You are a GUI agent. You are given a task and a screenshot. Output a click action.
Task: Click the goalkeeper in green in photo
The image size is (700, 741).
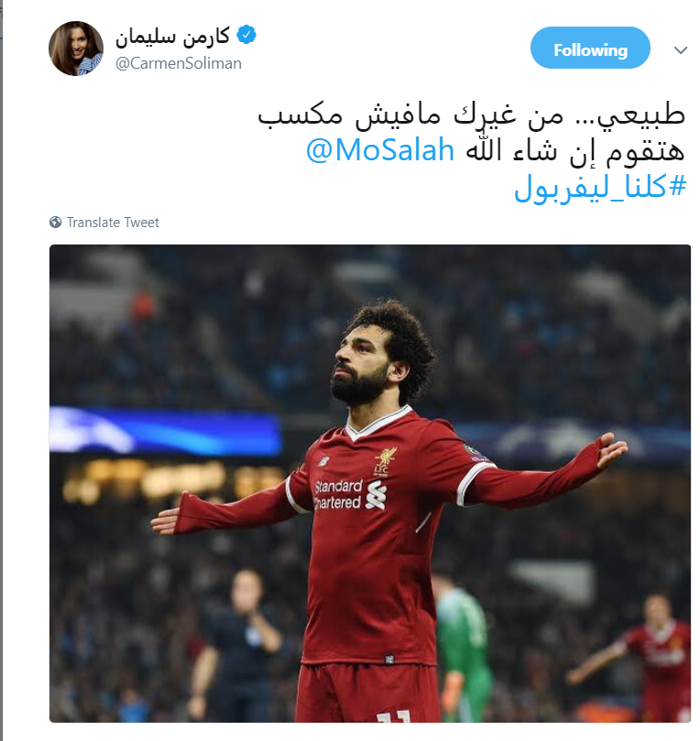pos(463,649)
